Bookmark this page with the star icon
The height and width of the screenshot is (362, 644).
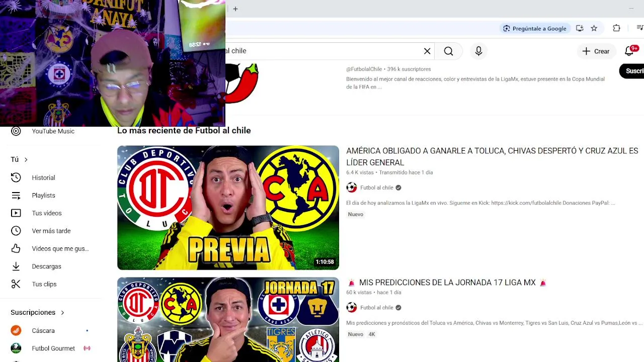(x=594, y=29)
